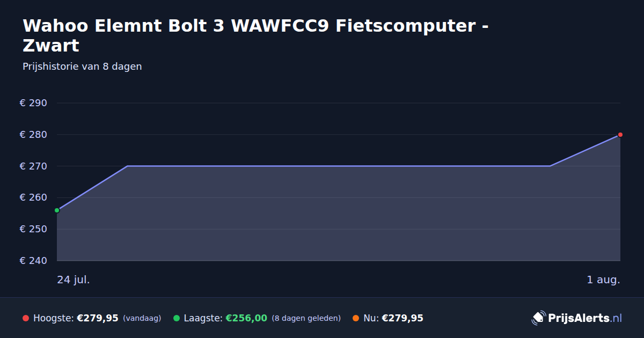Click the flat €270 segment of price line

338,166
